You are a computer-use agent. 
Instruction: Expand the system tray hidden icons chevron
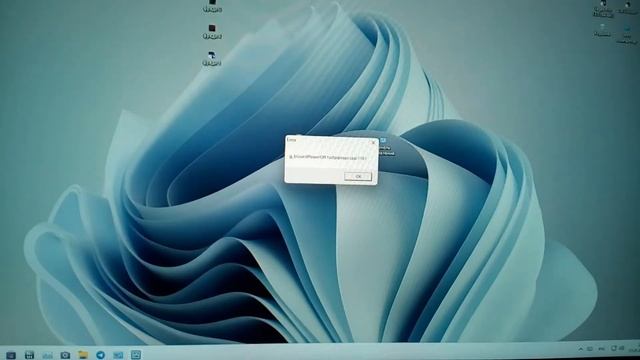580,349
